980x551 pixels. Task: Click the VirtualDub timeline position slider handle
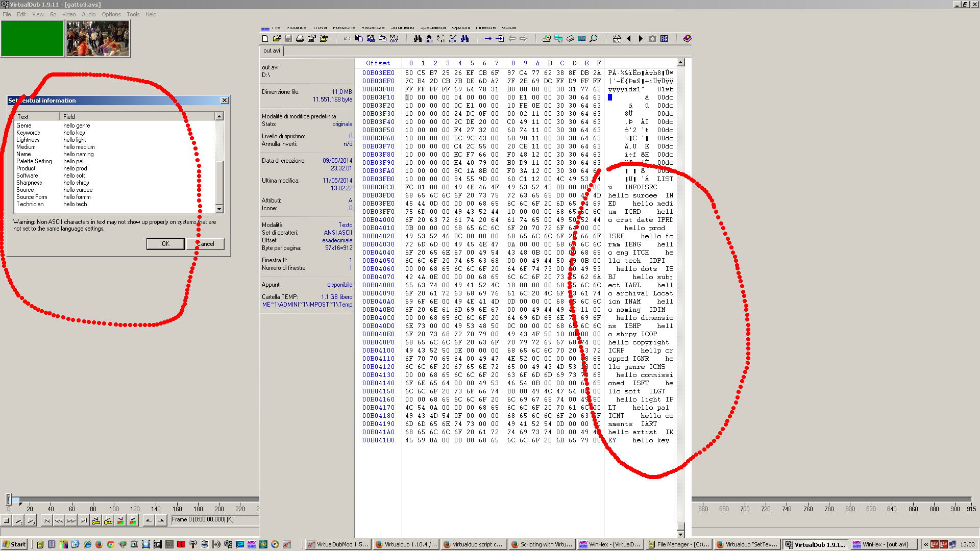pyautogui.click(x=9, y=499)
